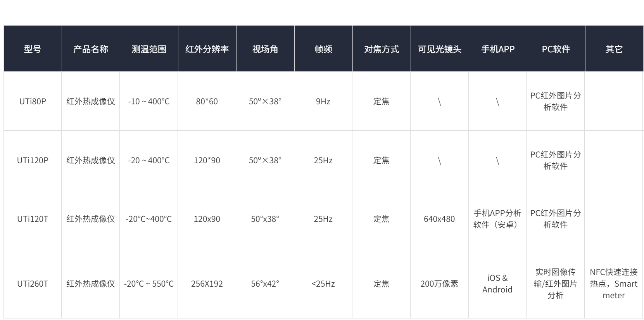The height and width of the screenshot is (320, 644).
Task: Select the UTi260T model cell
Action: tap(33, 284)
